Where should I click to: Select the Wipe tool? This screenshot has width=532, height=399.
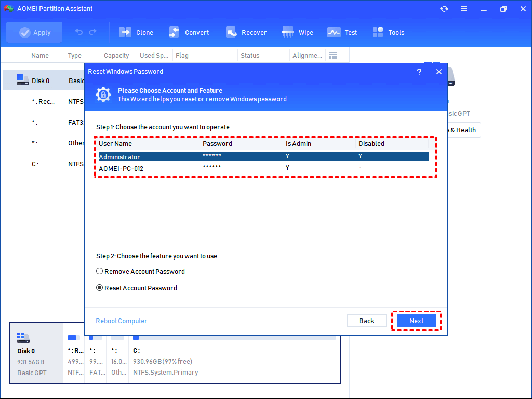288,32
